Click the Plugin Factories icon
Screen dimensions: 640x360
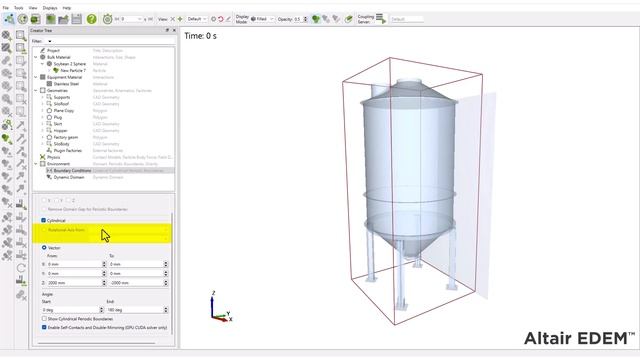[x=49, y=151]
